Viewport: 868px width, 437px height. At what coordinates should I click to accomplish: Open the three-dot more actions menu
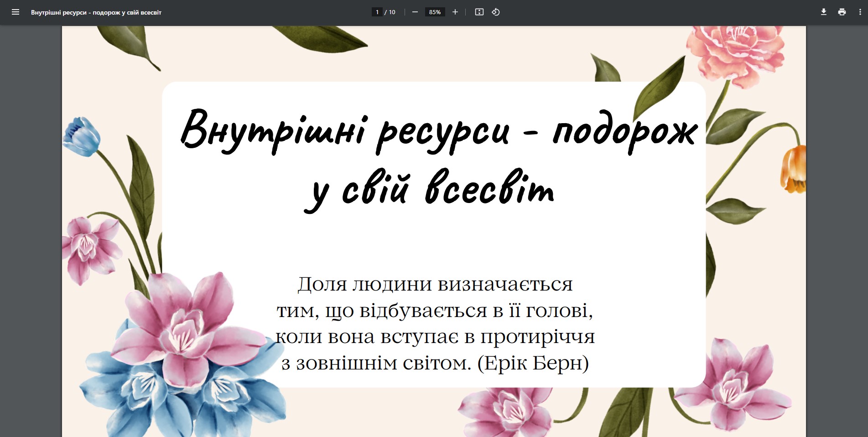[x=860, y=12]
